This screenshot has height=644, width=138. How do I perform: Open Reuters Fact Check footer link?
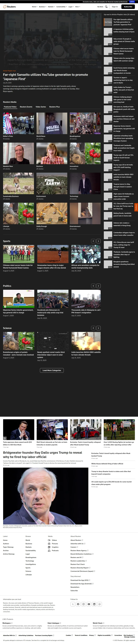[x=78, y=564]
